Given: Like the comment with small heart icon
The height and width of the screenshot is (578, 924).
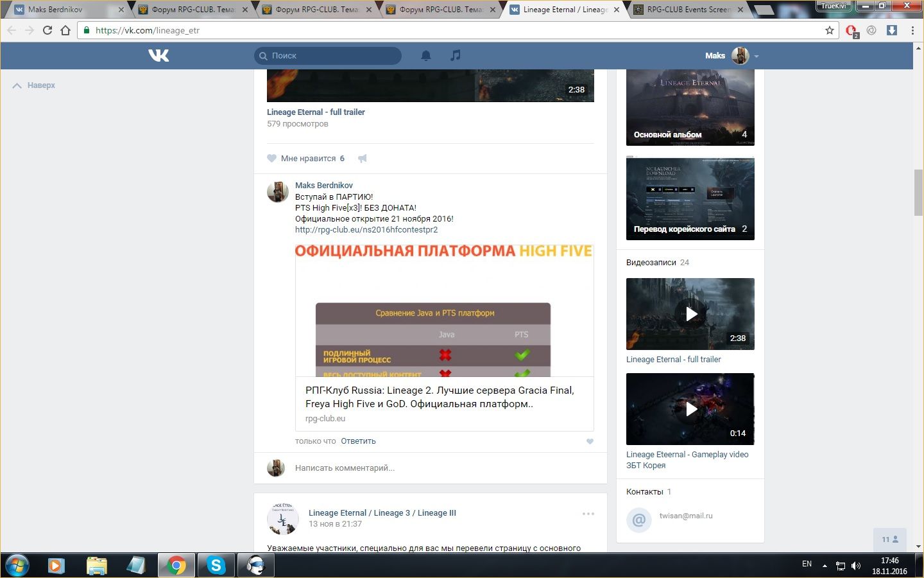Looking at the screenshot, I should click(590, 441).
